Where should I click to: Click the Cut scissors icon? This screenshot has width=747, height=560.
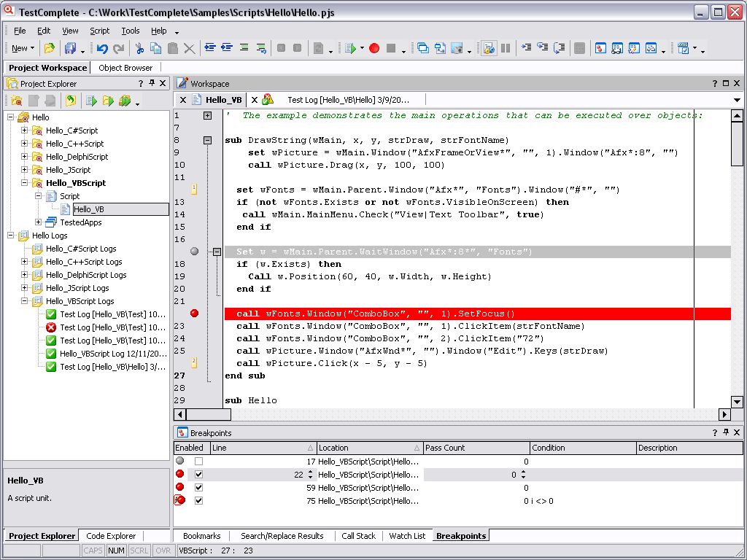(x=139, y=48)
